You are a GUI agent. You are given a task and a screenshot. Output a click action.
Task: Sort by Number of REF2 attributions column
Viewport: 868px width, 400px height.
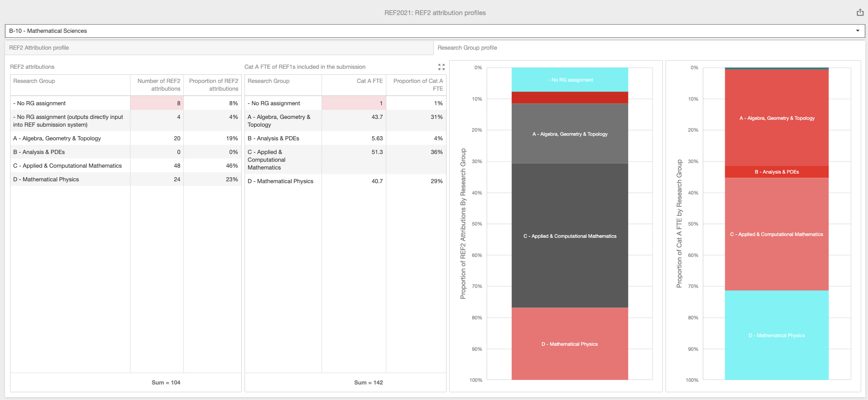[x=158, y=85]
